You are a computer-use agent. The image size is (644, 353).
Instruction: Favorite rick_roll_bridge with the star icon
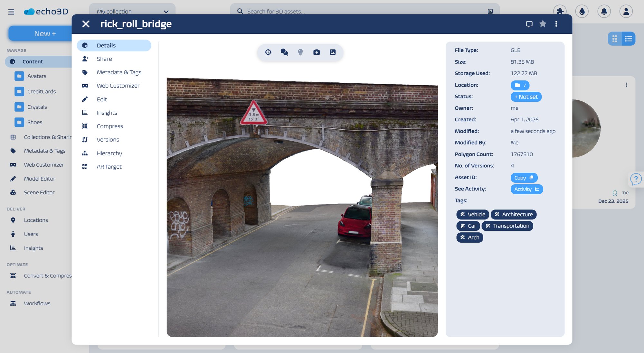(543, 24)
